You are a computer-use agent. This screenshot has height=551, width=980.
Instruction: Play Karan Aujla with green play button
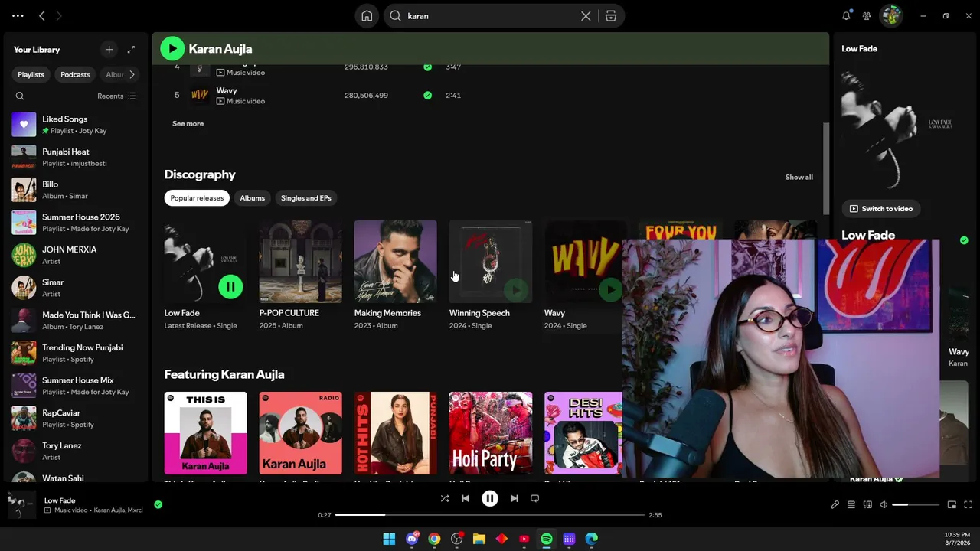point(172,48)
